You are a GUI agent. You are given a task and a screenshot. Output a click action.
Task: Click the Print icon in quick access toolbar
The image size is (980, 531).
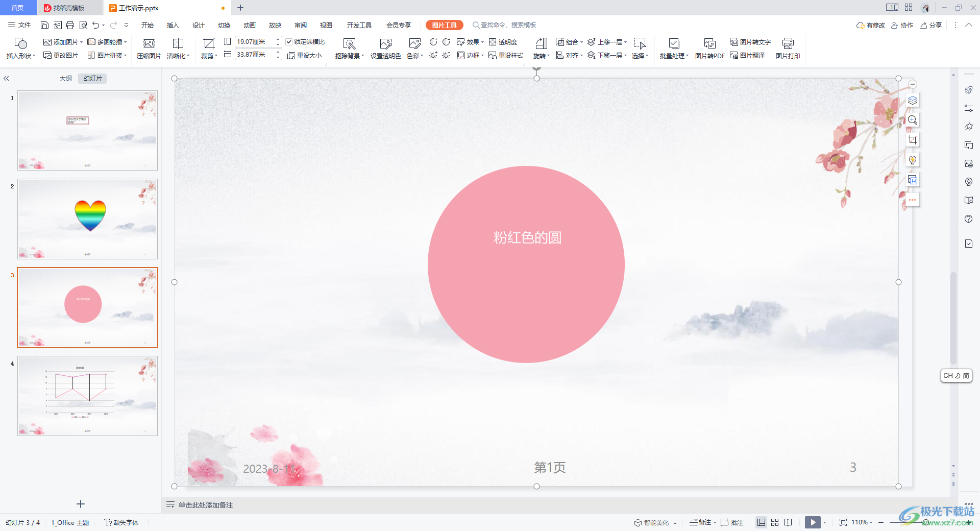pos(70,25)
